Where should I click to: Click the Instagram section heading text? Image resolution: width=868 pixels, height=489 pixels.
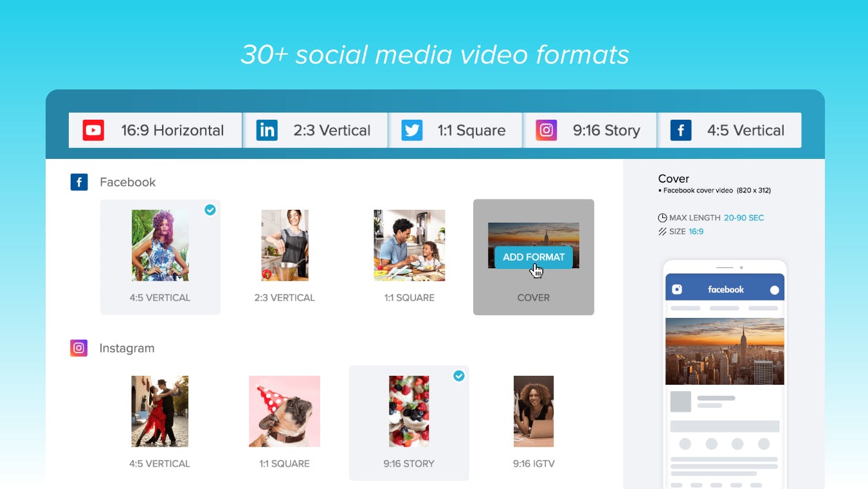[x=127, y=348]
